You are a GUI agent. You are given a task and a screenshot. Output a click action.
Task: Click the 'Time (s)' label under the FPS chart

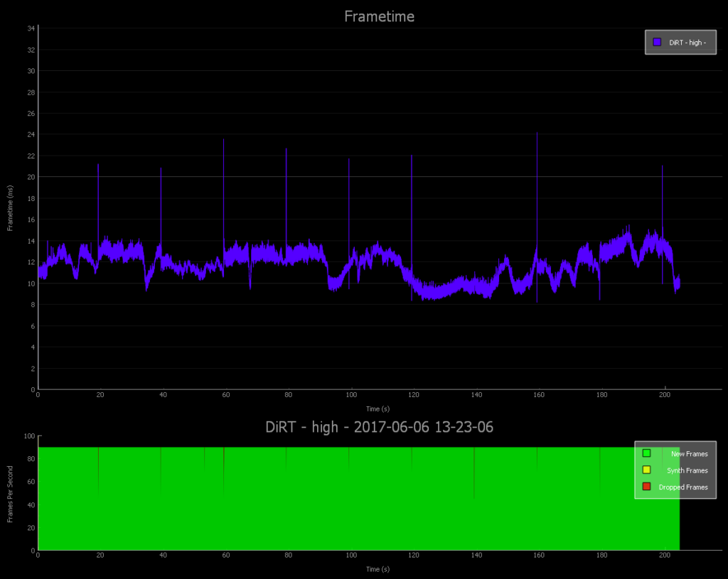click(378, 569)
